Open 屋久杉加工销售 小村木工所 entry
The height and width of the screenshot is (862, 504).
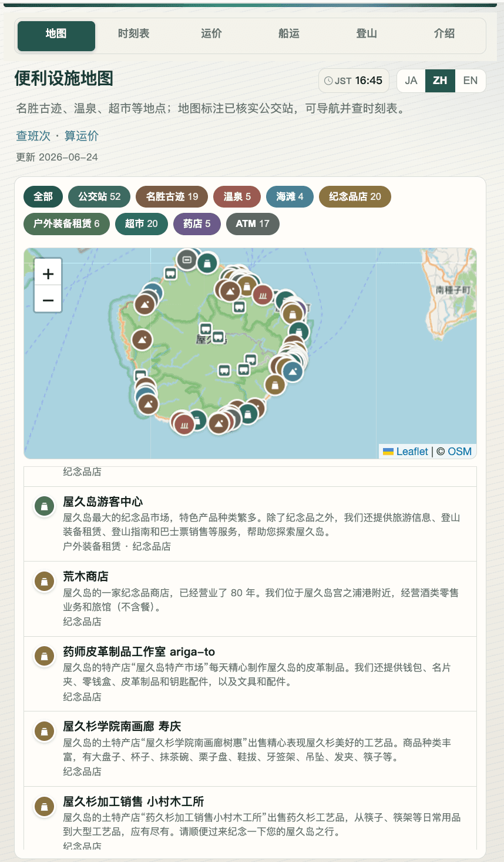point(250,818)
